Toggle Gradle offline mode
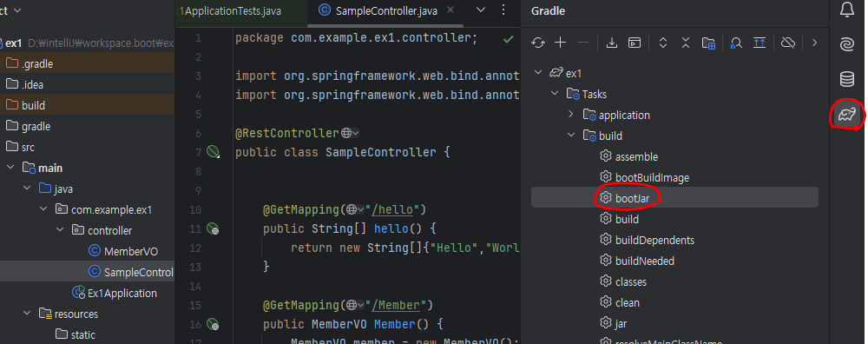The width and height of the screenshot is (868, 344). [788, 43]
